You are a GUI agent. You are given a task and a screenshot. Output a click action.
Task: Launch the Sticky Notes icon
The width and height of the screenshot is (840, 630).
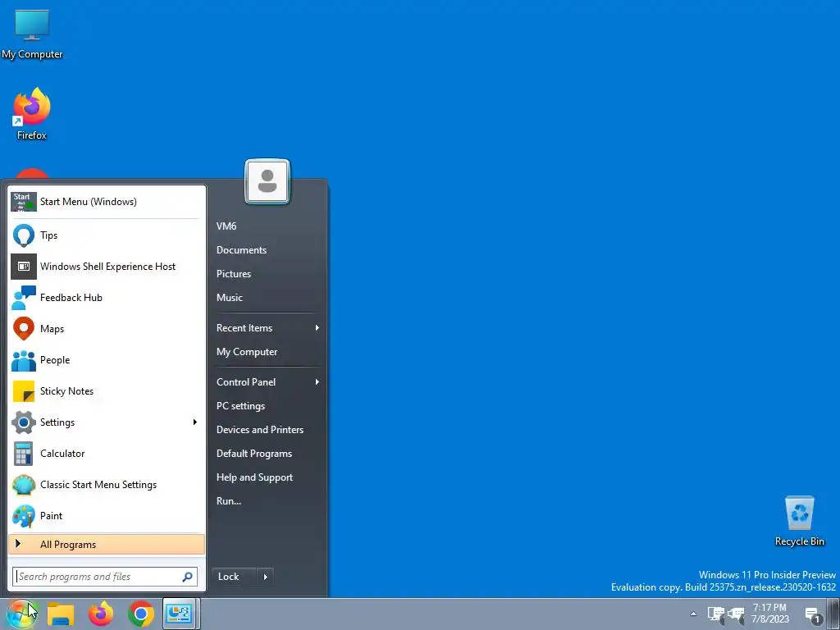24,391
